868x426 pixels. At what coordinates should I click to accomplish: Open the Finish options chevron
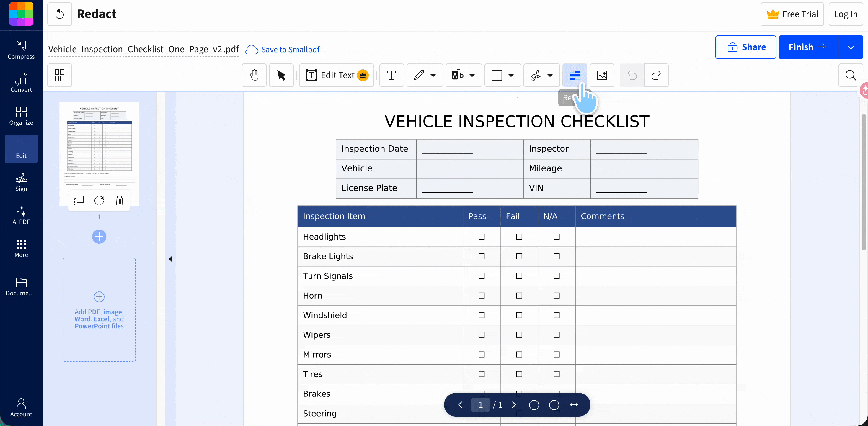click(x=851, y=47)
